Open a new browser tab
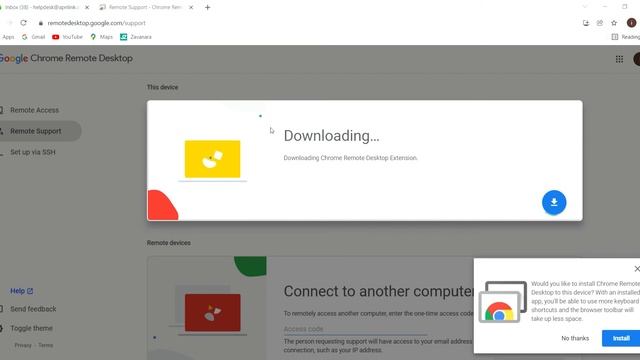Image resolution: width=640 pixels, height=360 pixels. click(207, 7)
